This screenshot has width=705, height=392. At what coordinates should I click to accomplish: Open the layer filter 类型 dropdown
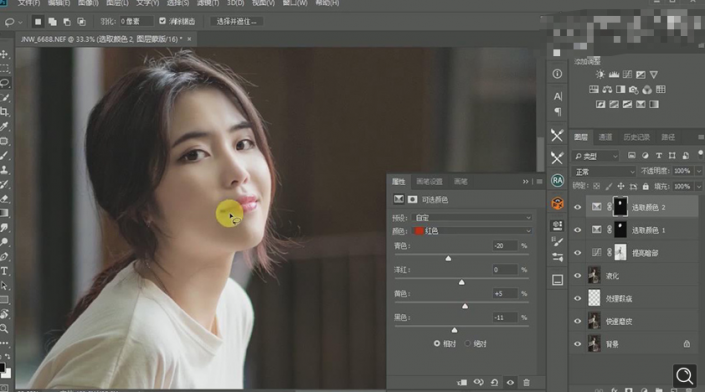click(595, 156)
